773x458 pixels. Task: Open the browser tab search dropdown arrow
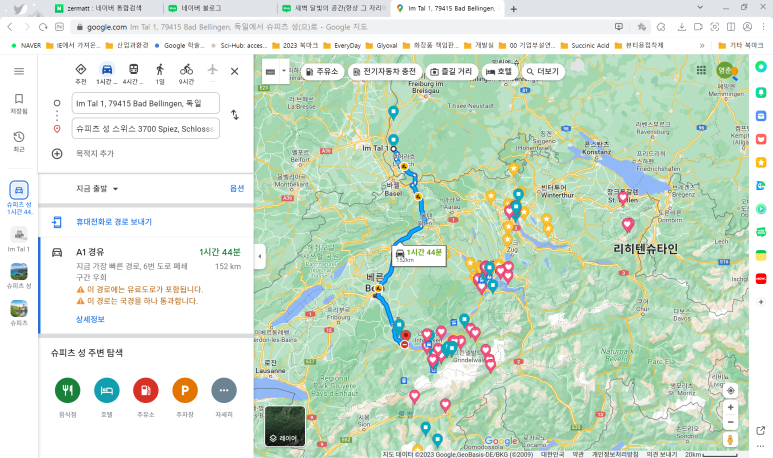point(700,8)
